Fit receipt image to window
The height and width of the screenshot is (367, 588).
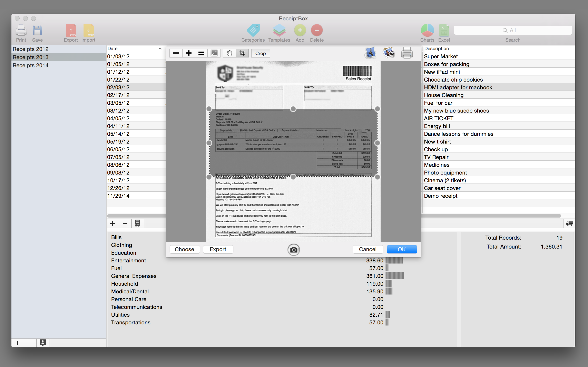click(214, 53)
